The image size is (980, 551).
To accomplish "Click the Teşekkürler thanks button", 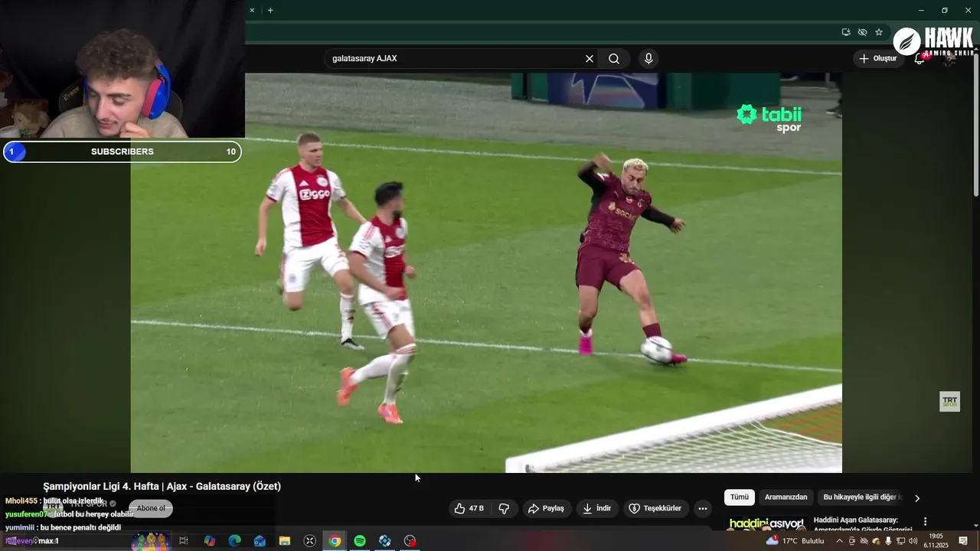I will tap(655, 508).
